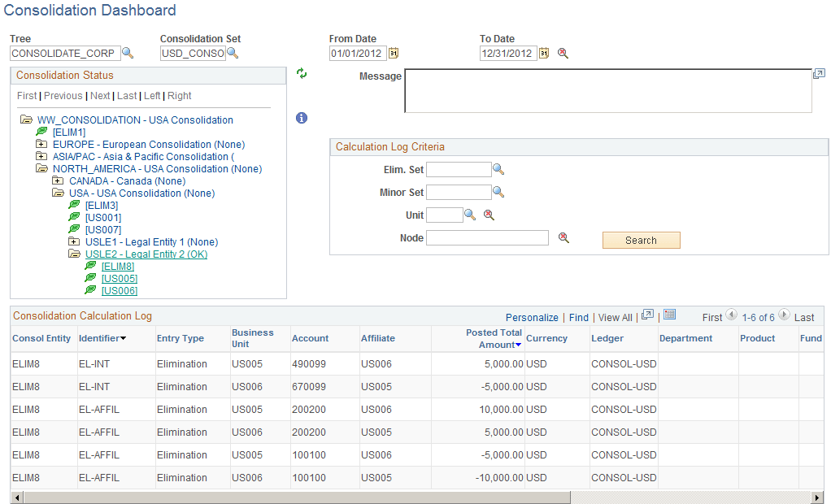Click the information icon beside Message
The image size is (831, 504).
point(302,118)
